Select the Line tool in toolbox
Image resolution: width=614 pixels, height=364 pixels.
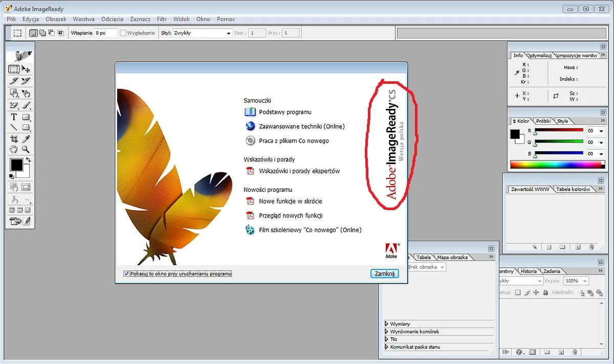click(x=14, y=127)
